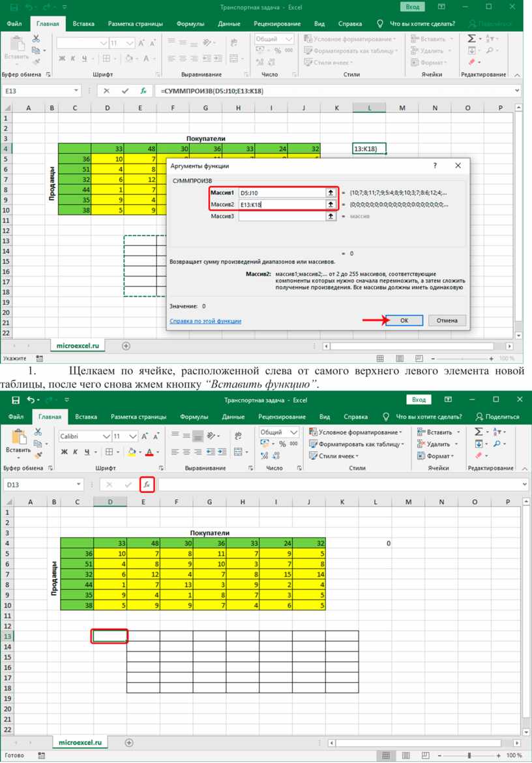Switch to Normal view in lower window status bar

coord(385,756)
